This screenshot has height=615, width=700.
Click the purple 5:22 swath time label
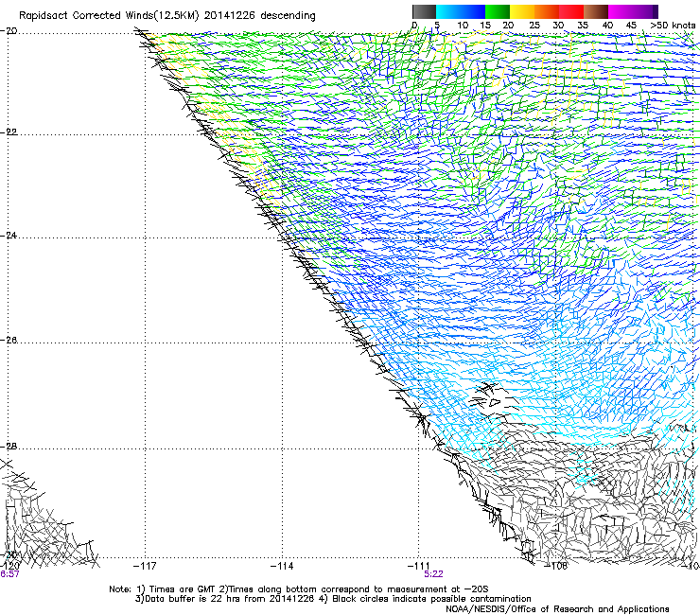433,574
